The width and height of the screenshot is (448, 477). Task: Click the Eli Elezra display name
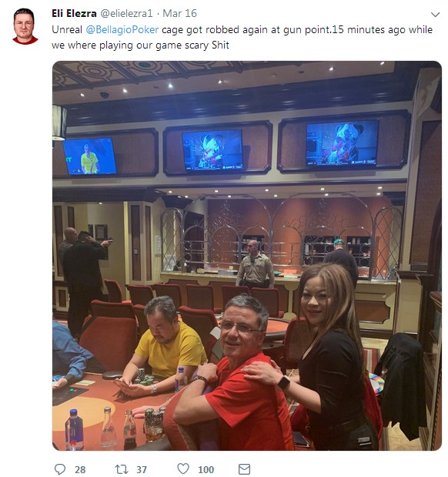(74, 13)
